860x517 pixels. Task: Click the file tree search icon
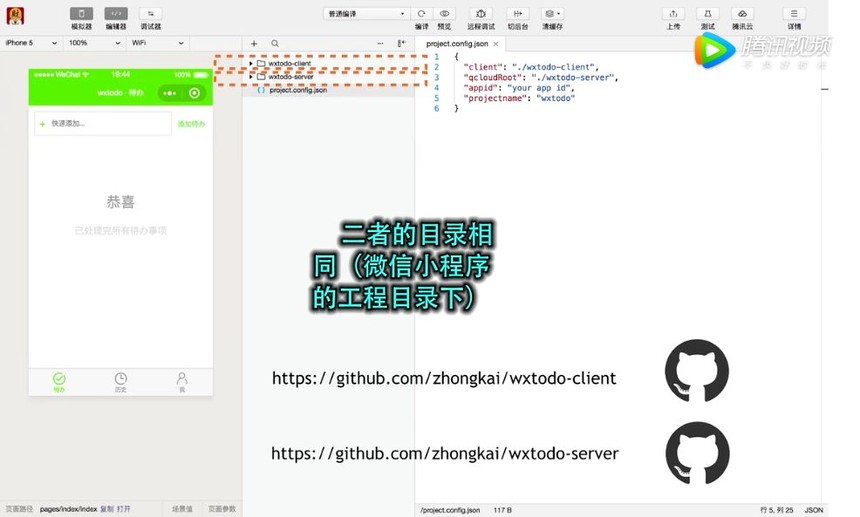[275, 43]
